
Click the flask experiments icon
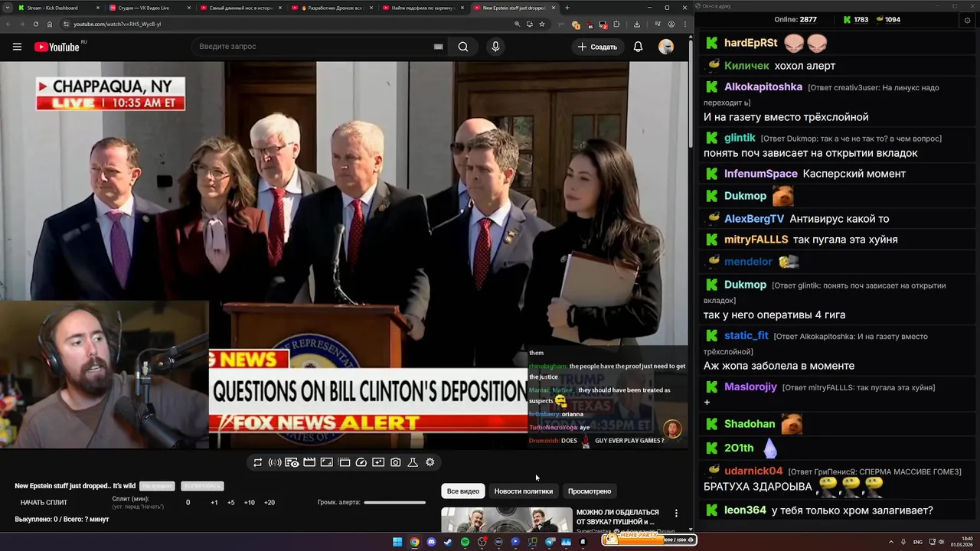(x=413, y=462)
